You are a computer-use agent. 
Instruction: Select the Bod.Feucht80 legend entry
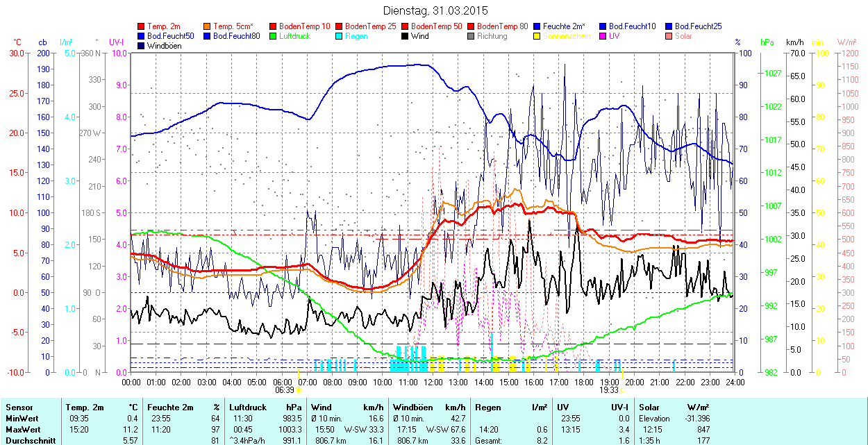(236, 36)
